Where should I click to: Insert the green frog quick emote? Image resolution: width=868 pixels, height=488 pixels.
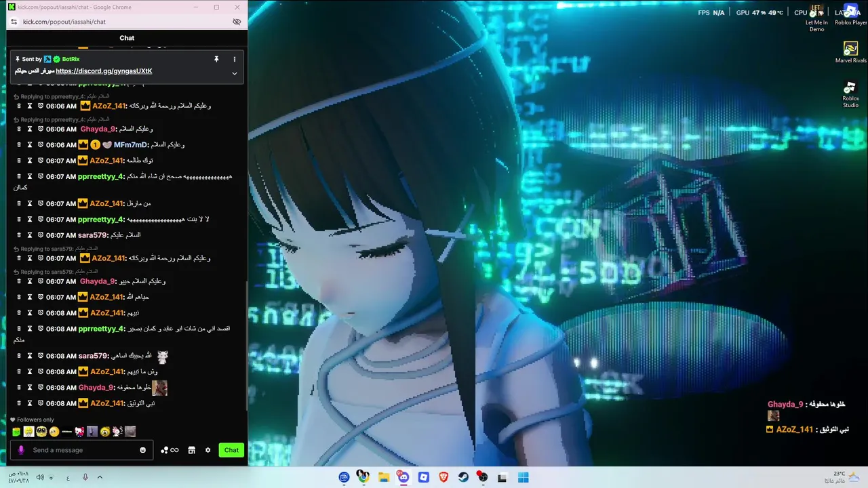(x=16, y=432)
